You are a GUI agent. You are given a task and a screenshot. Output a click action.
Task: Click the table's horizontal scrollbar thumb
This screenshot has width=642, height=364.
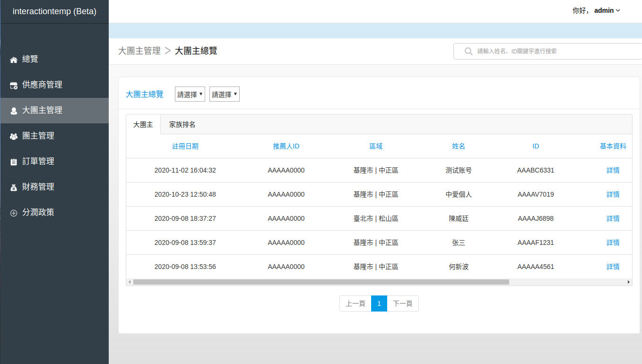[x=321, y=282]
